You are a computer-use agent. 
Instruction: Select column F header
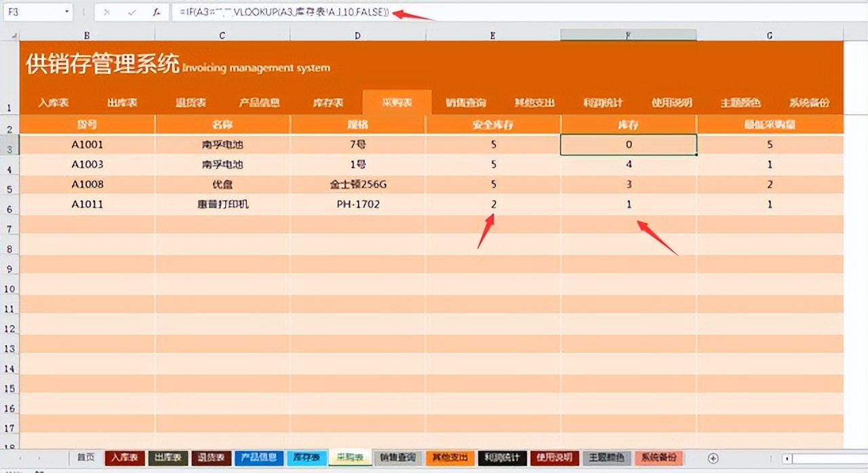point(628,34)
